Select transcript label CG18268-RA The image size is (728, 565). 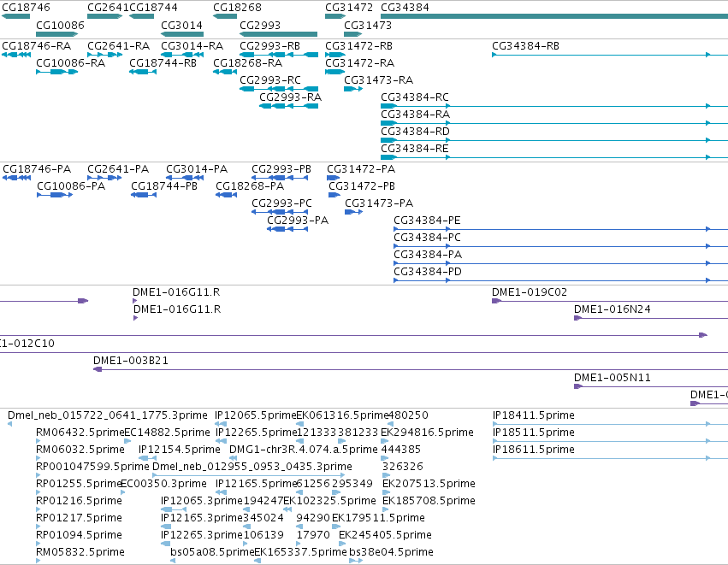coord(247,63)
